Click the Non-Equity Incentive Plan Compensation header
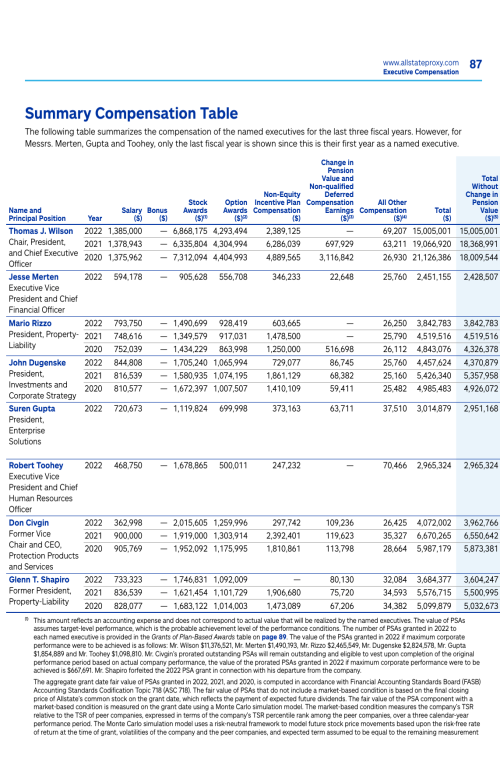The height and width of the screenshot is (772, 500). click(x=277, y=206)
